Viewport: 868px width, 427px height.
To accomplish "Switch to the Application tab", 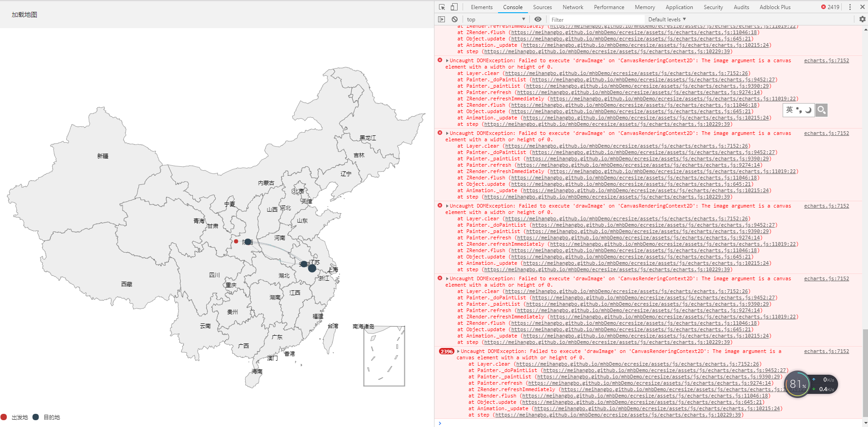I will [679, 7].
